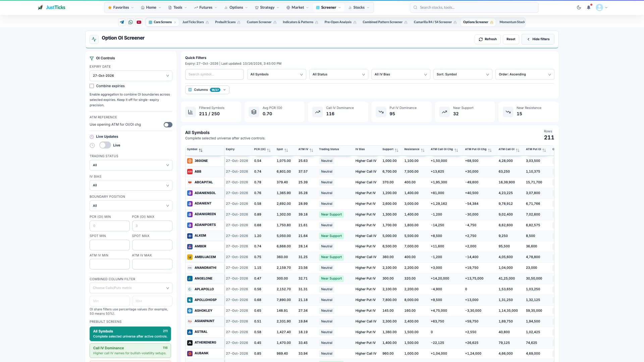Image resolution: width=644 pixels, height=362 pixels.
Task: Open the Futures menu
Action: pyautogui.click(x=206, y=7)
